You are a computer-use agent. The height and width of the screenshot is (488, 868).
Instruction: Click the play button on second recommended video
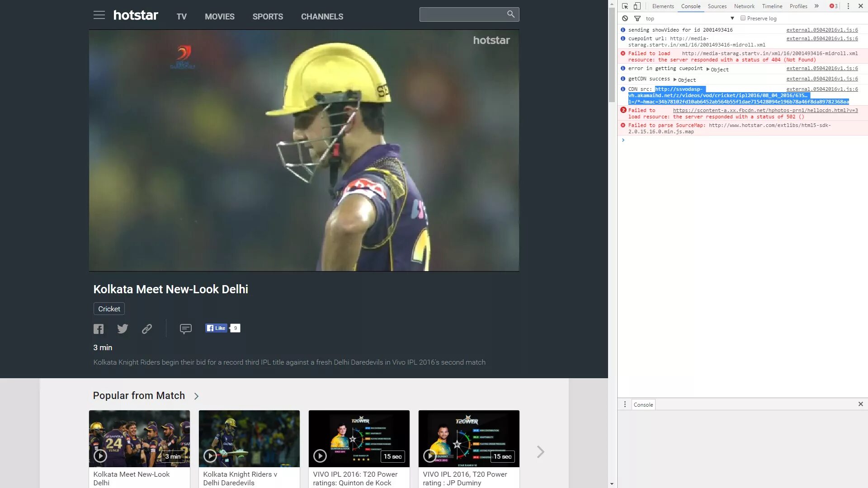[x=209, y=456]
